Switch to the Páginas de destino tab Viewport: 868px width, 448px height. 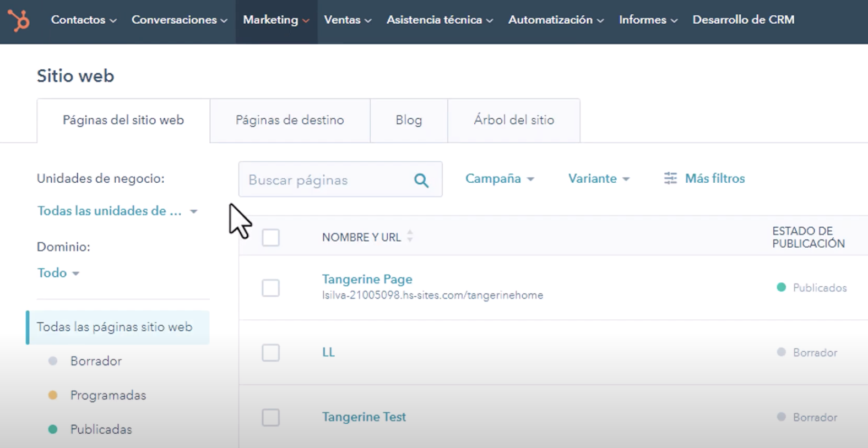[x=290, y=121]
